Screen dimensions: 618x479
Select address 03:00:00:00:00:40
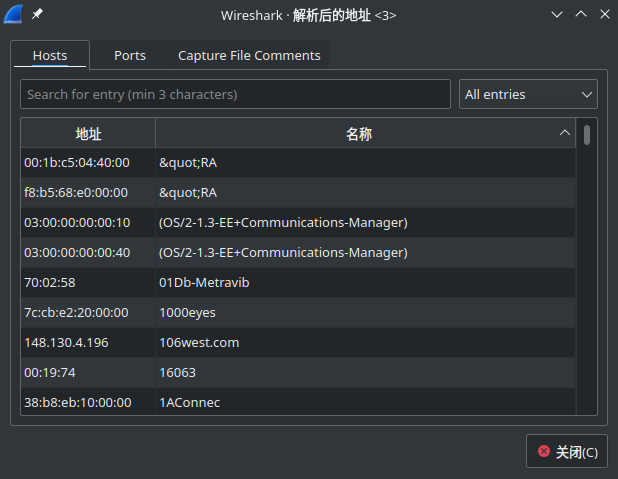77,252
